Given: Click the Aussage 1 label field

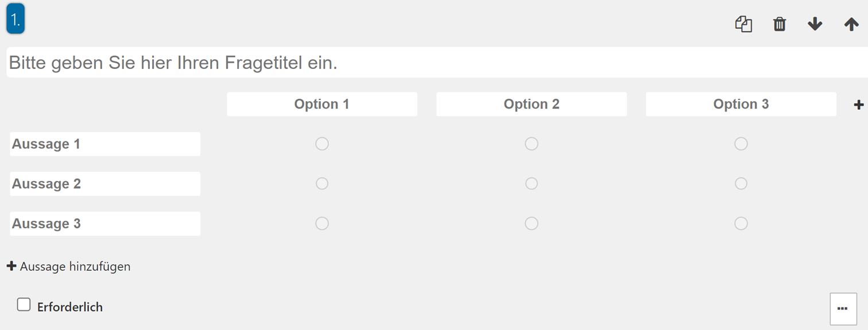Looking at the screenshot, I should (105, 144).
